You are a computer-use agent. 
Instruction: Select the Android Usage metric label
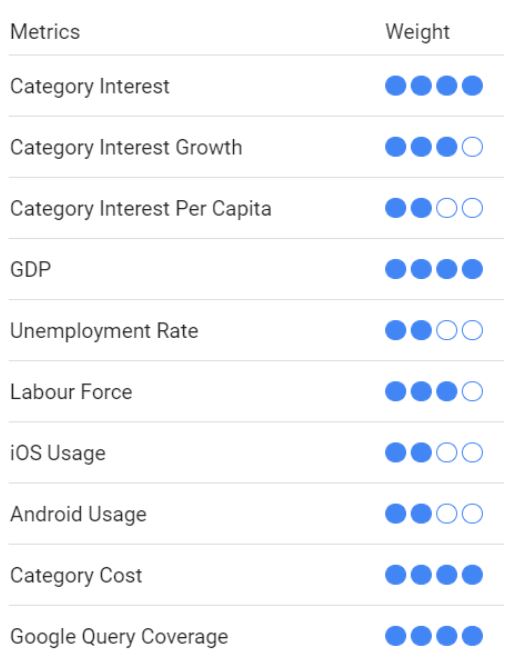(78, 515)
